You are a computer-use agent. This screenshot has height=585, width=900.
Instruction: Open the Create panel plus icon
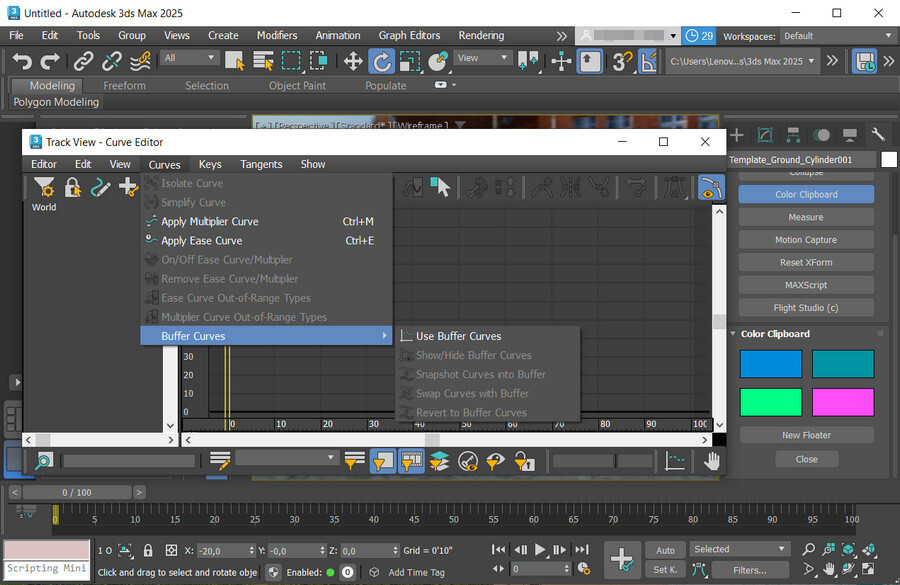pos(736,135)
